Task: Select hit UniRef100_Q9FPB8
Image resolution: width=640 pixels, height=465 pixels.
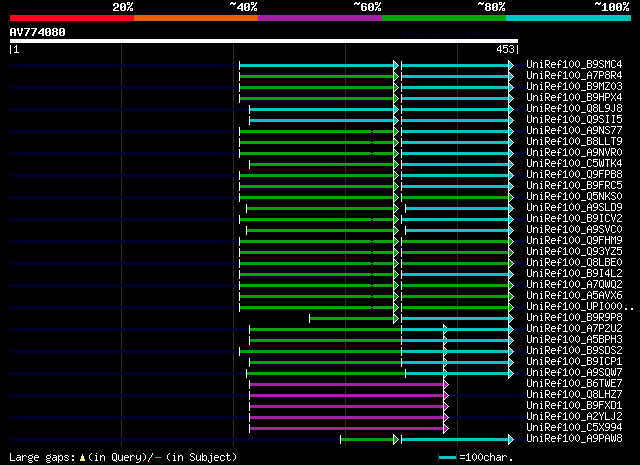Action: coord(574,175)
